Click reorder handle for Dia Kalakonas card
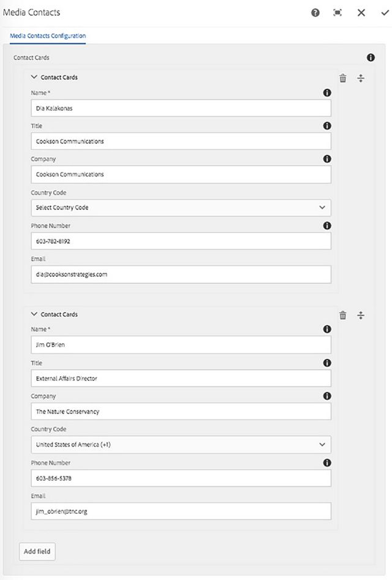The height and width of the screenshot is (580, 392). tap(361, 78)
